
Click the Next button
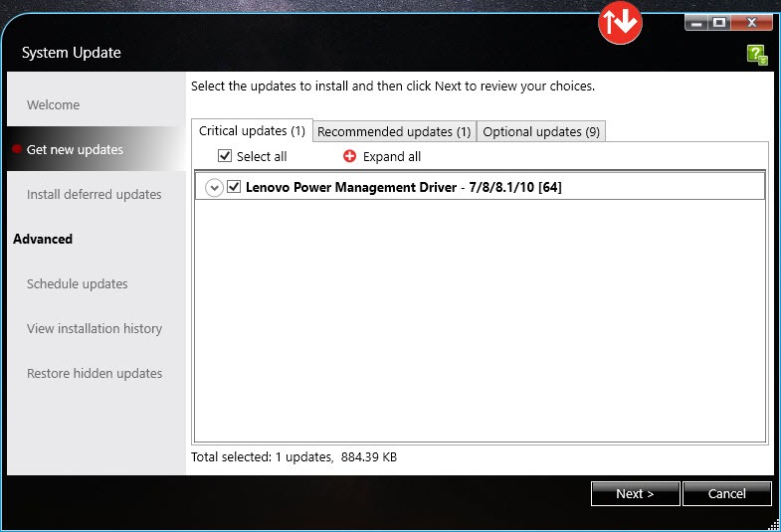pos(636,493)
